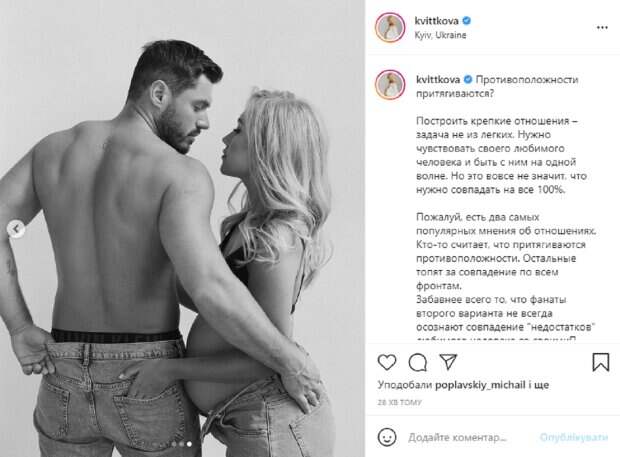Open poplavskiy_michail profile from likes
Viewport: 620px width, 457px height.
click(480, 385)
